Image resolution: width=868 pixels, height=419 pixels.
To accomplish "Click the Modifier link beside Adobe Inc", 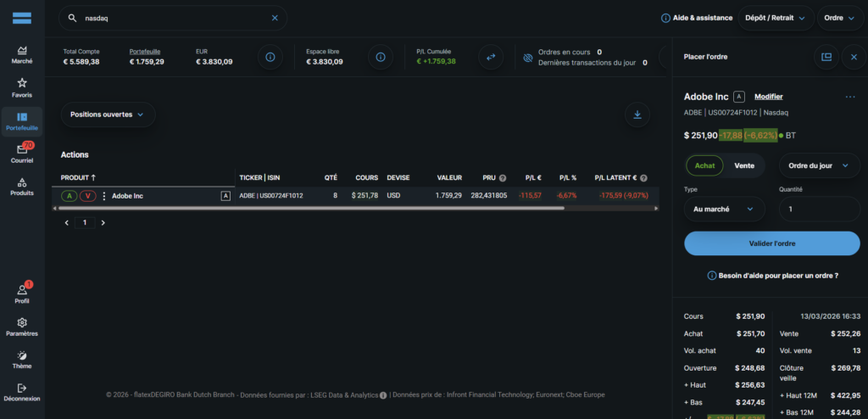I will point(768,97).
